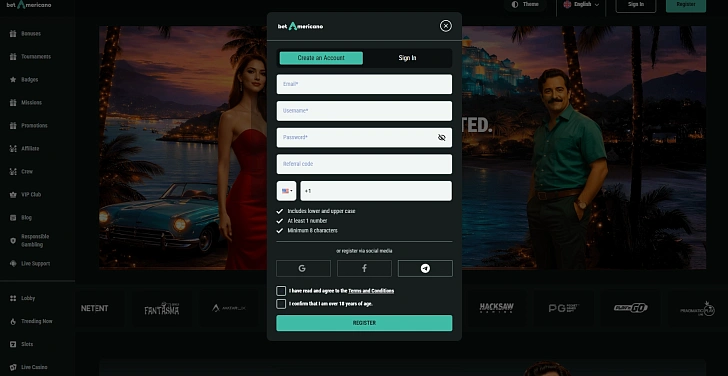Open Bonuses from the sidebar
Viewport: 728px width, 376px height.
26,34
